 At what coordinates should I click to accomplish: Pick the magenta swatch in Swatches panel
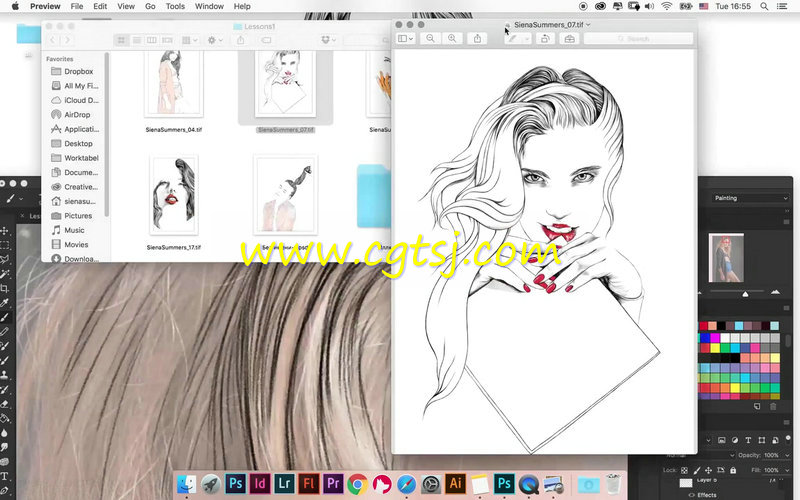coord(715,338)
